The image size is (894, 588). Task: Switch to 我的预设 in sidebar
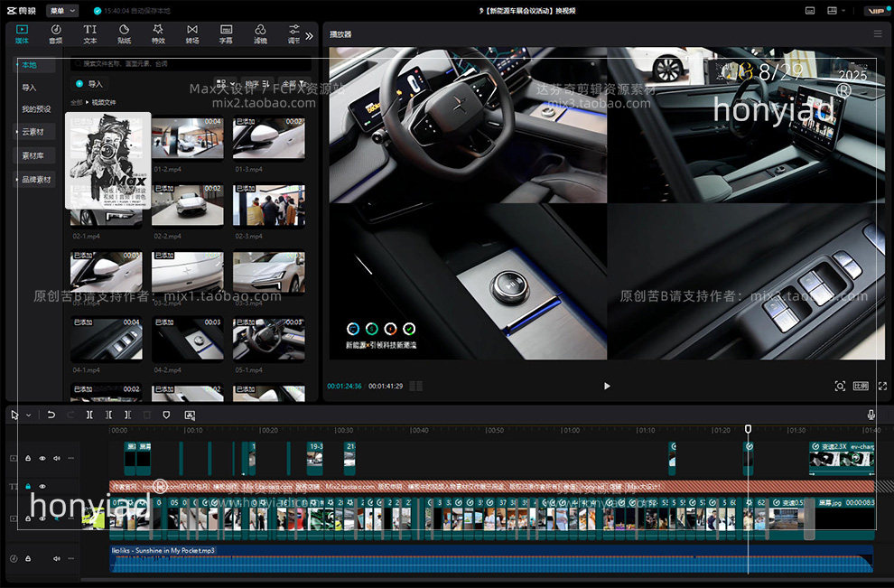pyautogui.click(x=36, y=109)
